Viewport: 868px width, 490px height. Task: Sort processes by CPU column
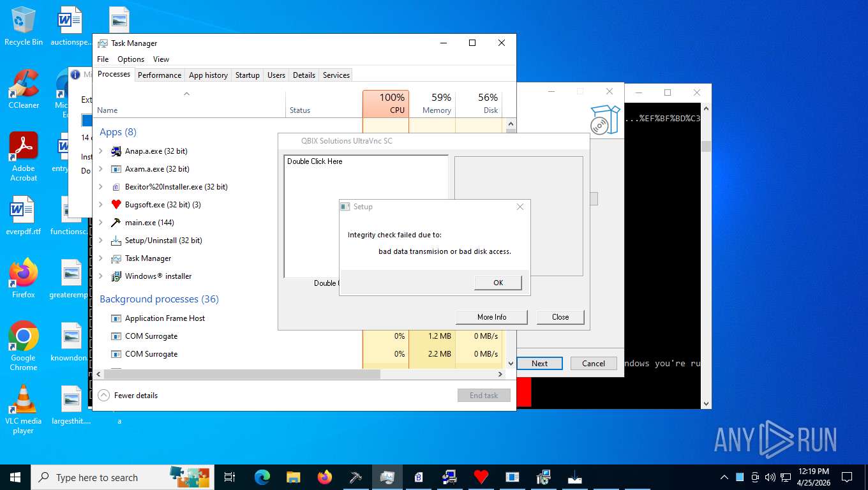tap(385, 103)
